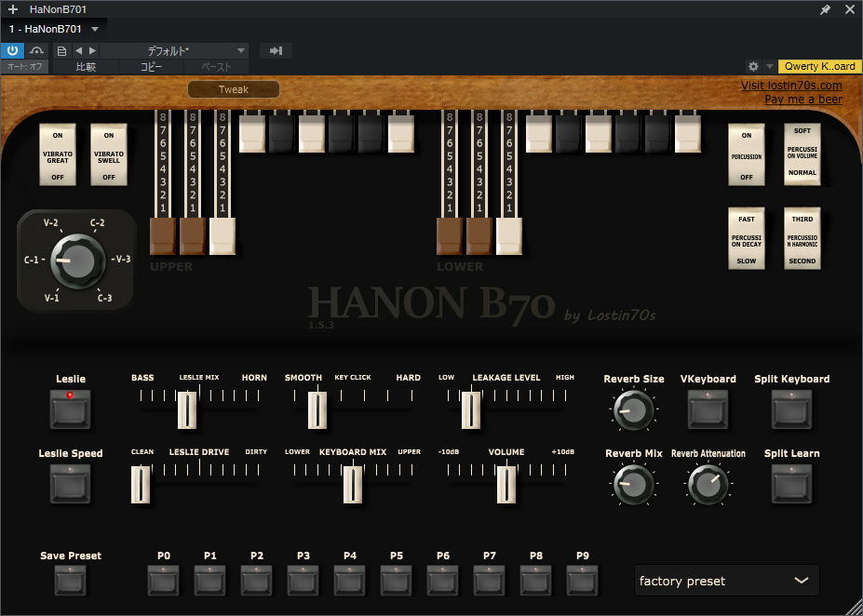
Task: Click the first brown Upper drawbar handle
Action: [x=163, y=236]
